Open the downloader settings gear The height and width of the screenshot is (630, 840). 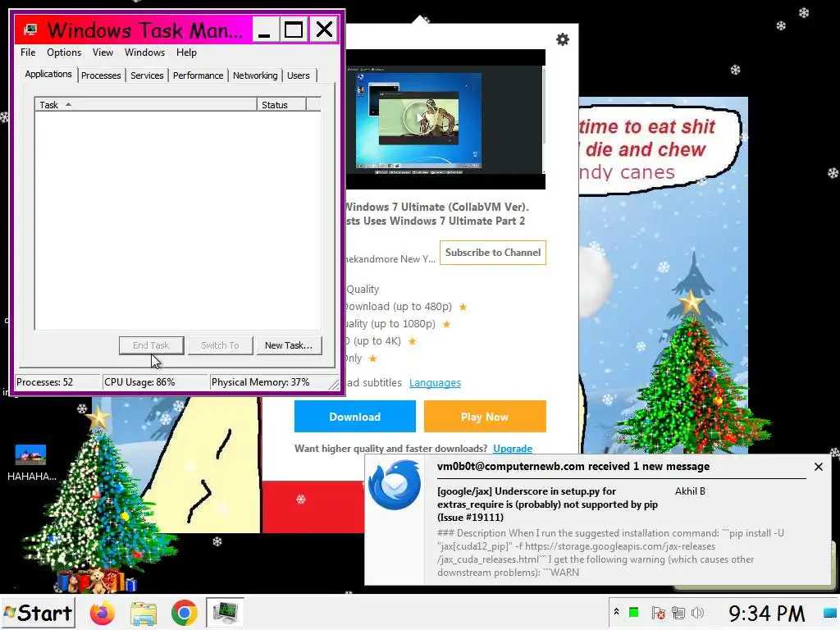click(x=563, y=39)
